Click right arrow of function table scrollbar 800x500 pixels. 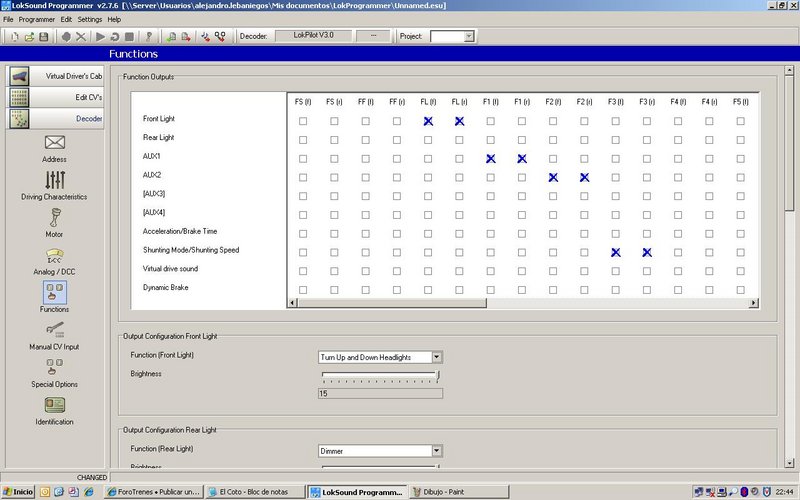click(x=754, y=303)
